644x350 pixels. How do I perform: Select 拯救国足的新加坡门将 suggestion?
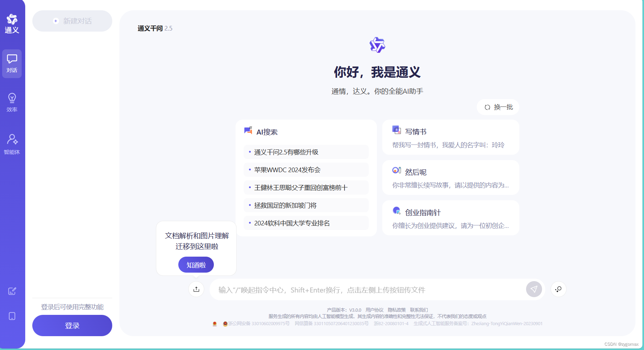click(x=306, y=205)
